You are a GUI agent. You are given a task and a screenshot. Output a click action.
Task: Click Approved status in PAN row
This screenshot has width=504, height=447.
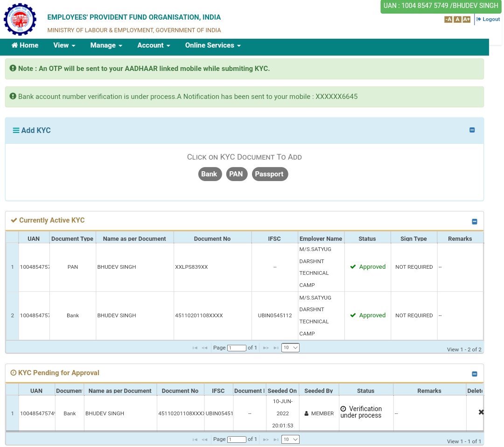click(x=368, y=267)
